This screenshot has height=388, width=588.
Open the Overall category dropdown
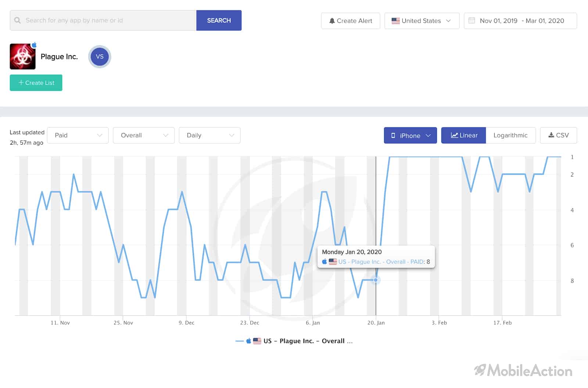tap(144, 135)
